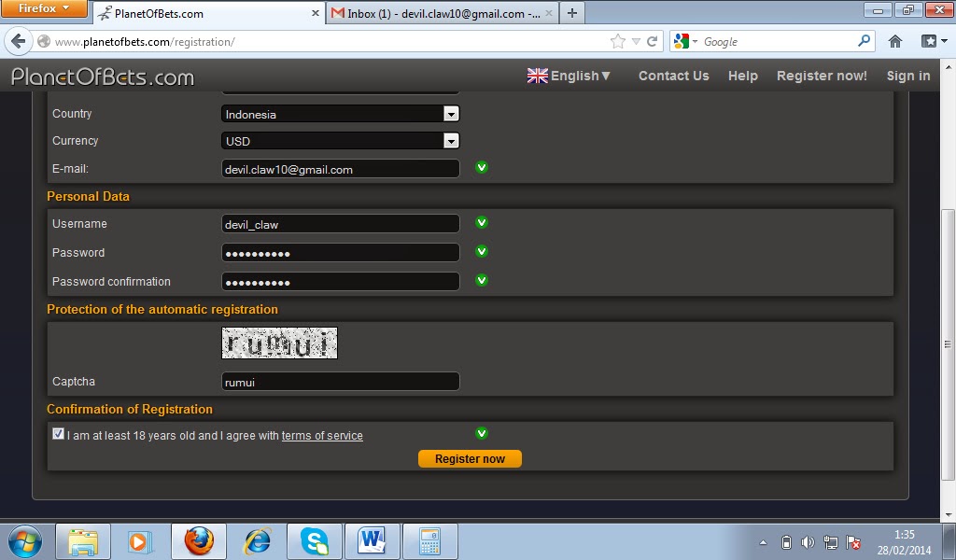This screenshot has height=560, width=956.
Task: Open the Firefox home page icon
Action: pos(894,41)
